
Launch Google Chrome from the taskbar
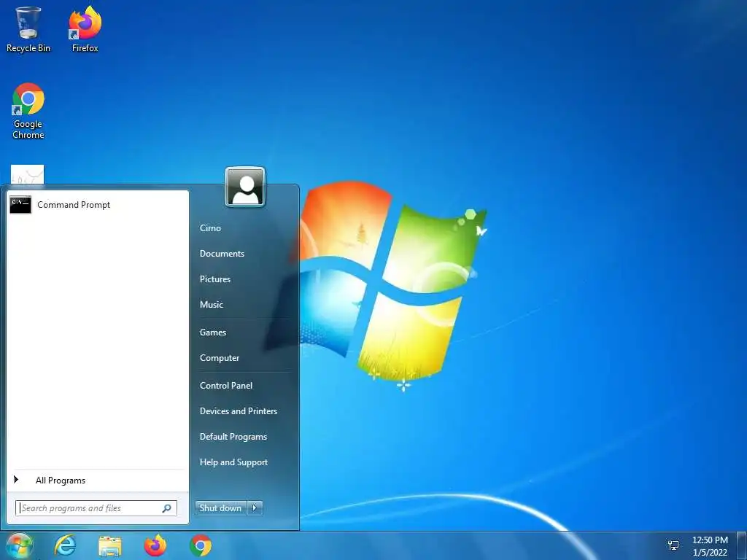coord(201,545)
